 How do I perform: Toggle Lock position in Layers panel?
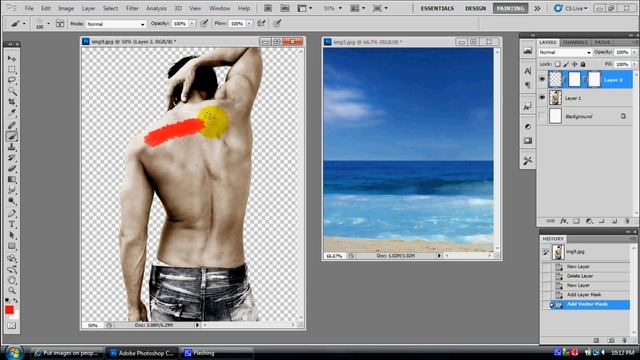pos(575,64)
